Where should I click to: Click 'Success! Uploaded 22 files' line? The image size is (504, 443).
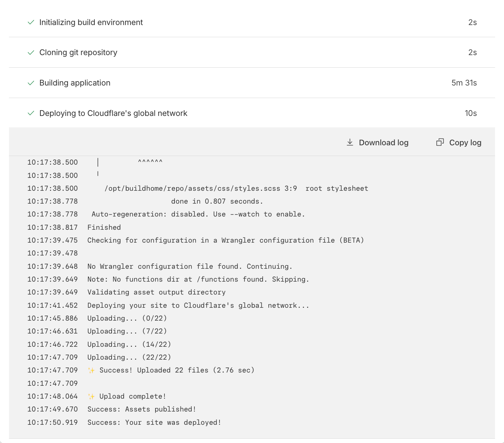171,370
